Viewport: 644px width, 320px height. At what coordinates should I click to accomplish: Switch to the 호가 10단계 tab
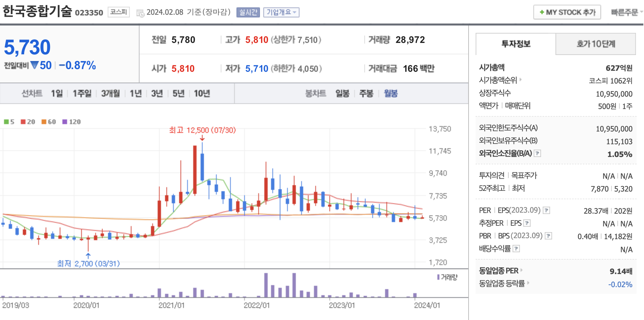click(596, 44)
